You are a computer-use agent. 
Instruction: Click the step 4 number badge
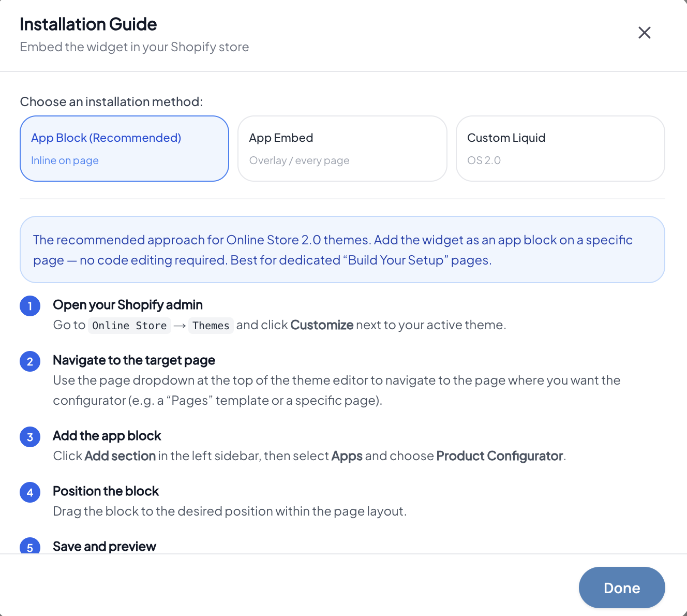tap(30, 492)
